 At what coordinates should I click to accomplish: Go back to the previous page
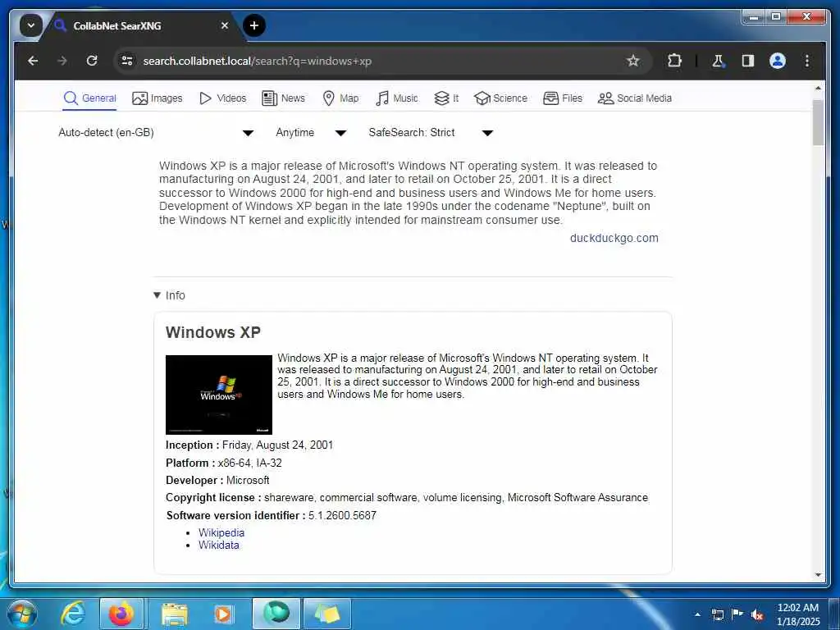(x=33, y=61)
